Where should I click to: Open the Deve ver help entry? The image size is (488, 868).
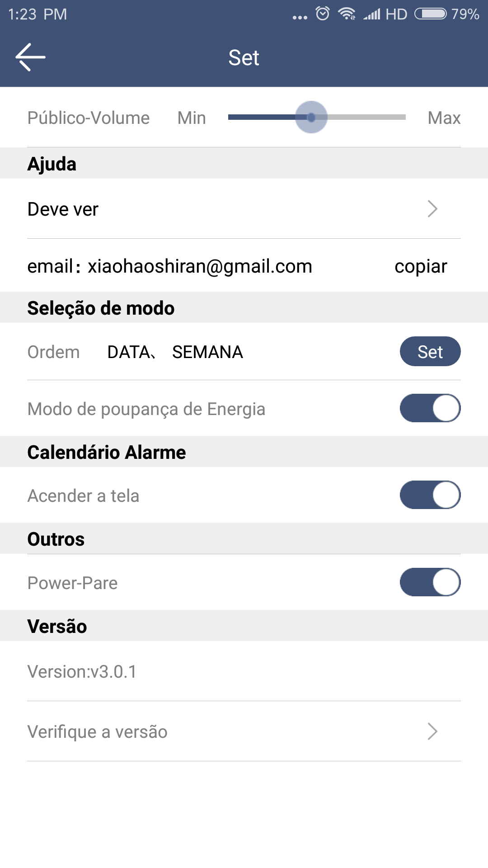click(x=244, y=209)
